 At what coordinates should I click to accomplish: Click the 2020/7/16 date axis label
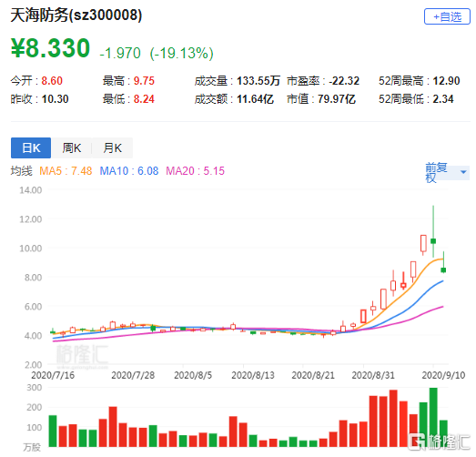[53, 375]
